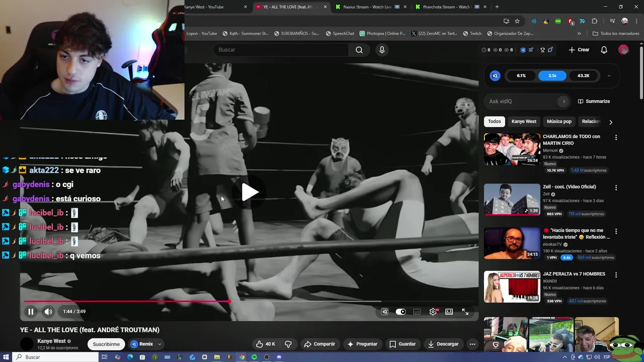Screen dimensions: 644x362
Task: Open Chrome media controls icon
Action: pos(612,21)
